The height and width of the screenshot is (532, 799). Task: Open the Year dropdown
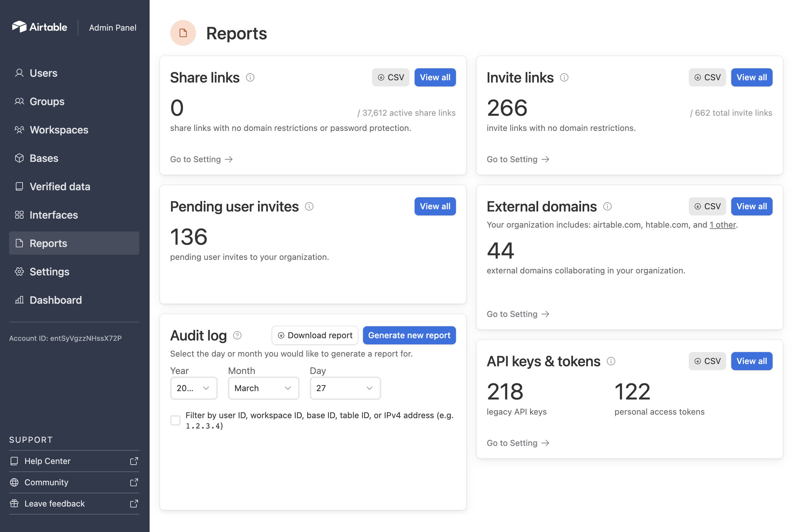(x=194, y=388)
